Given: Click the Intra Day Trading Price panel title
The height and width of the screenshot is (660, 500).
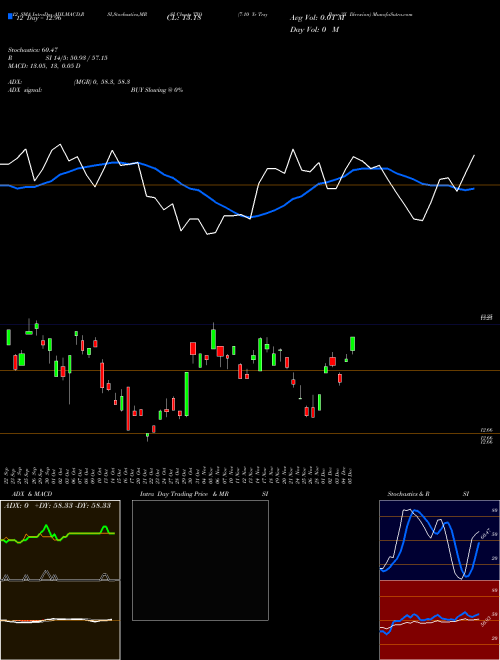Looking at the screenshot, I should 174,494.
